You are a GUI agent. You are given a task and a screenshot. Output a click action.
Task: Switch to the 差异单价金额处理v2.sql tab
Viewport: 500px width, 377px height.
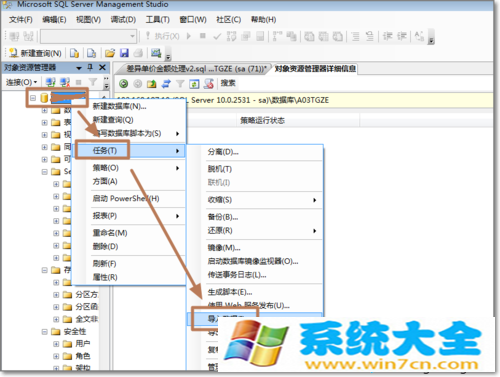click(x=196, y=69)
